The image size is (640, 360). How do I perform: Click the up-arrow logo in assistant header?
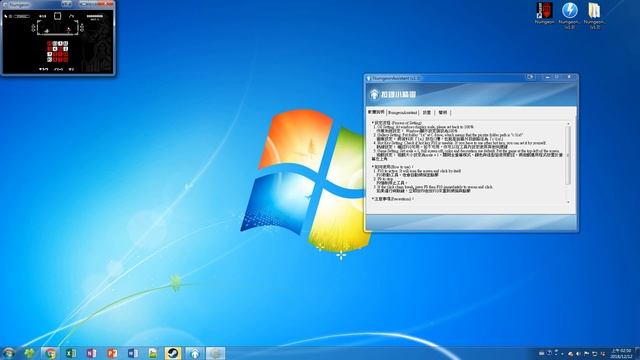[374, 94]
